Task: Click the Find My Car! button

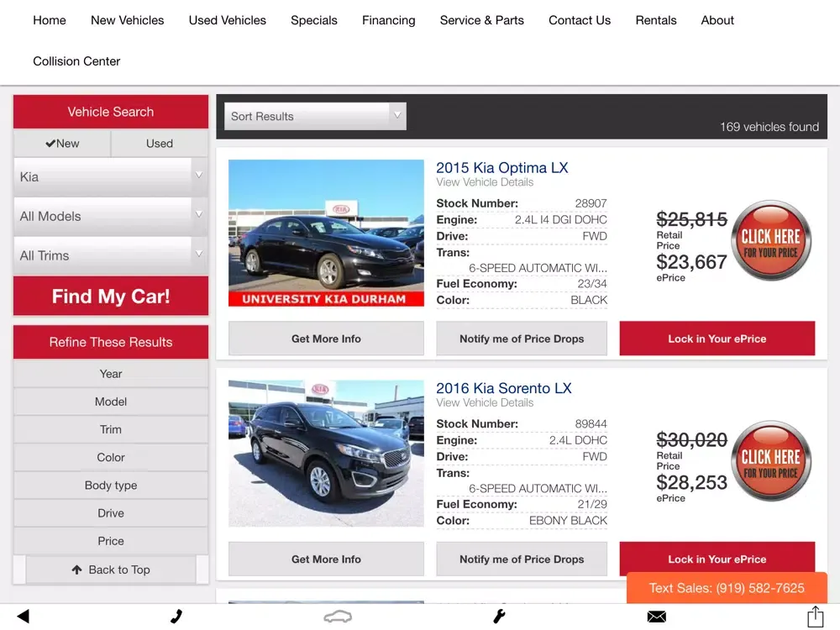Action: pyautogui.click(x=111, y=296)
